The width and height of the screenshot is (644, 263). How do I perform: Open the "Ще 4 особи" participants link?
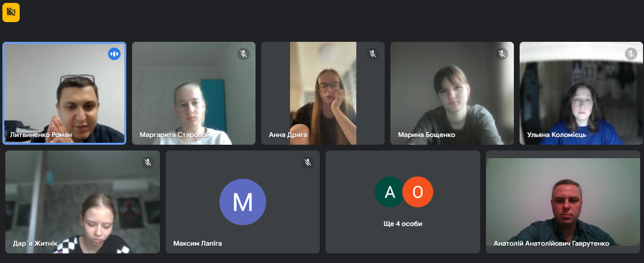click(403, 224)
